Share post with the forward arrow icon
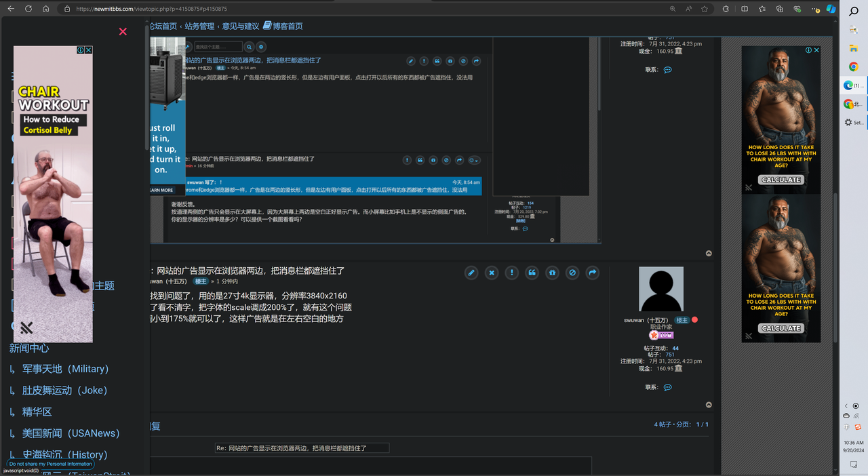This screenshot has height=476, width=868. [x=592, y=273]
